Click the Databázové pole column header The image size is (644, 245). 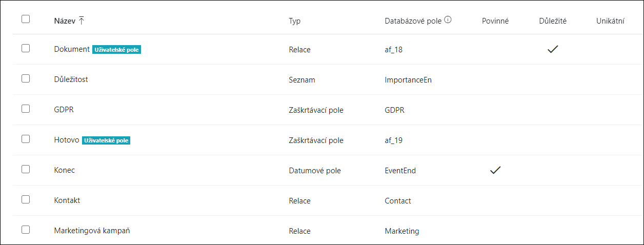click(413, 21)
